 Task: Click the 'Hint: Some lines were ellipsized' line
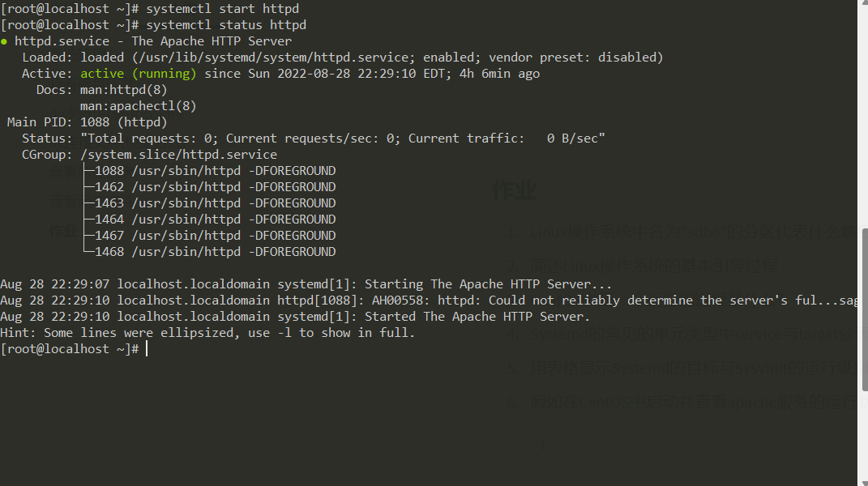click(x=207, y=333)
